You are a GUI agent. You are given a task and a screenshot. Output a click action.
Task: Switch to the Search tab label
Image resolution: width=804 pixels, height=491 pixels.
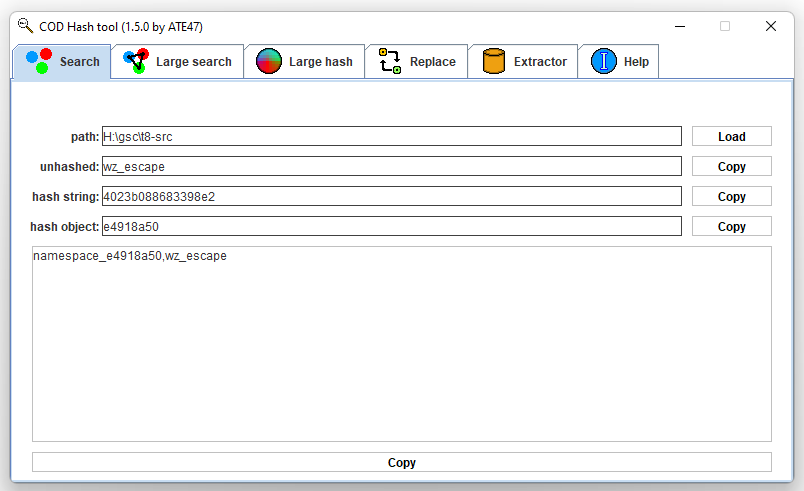79,62
